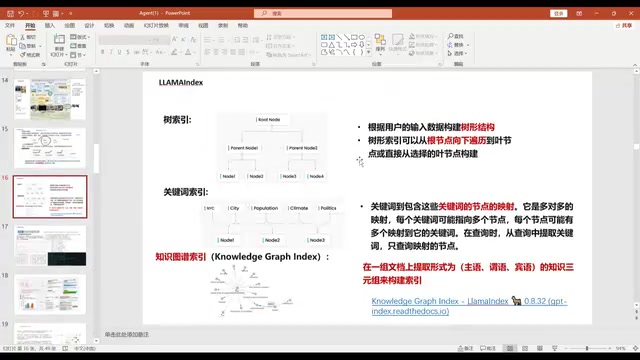640x360 pixels.
Task: Switch to the Slide Show tab
Action: 156,25
